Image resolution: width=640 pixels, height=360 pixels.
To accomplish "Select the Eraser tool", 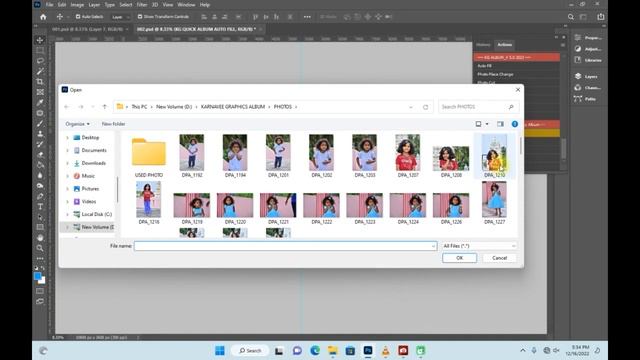I will (x=40, y=155).
